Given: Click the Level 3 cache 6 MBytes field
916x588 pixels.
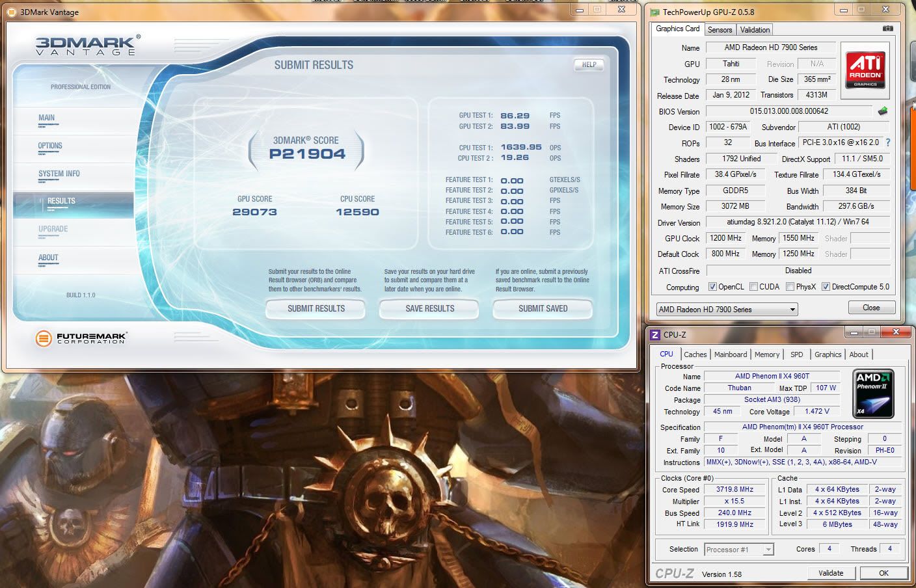Looking at the screenshot, I should 837,524.
